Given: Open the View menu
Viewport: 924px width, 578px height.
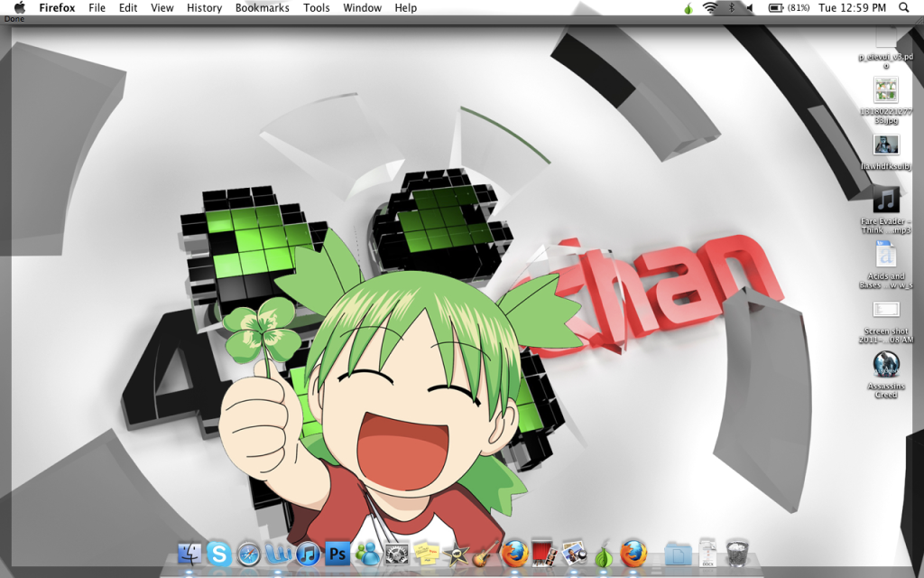Looking at the screenshot, I should 162,7.
